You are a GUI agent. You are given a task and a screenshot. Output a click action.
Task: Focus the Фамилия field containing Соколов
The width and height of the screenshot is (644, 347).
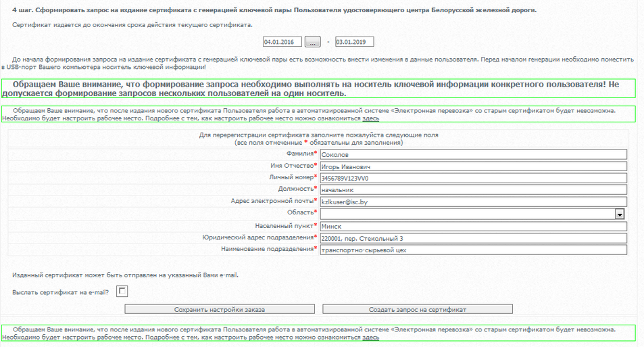point(473,154)
